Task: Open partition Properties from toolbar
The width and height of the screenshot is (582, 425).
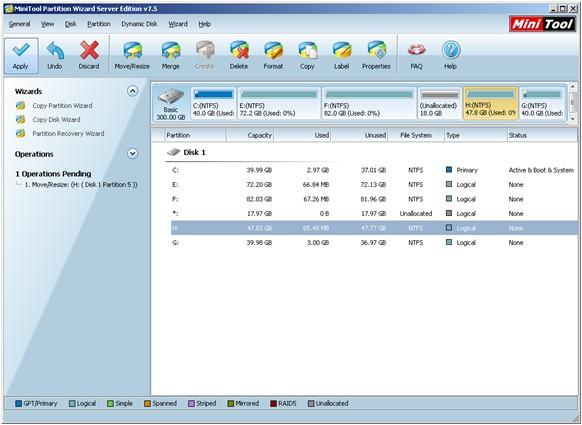Action: tap(376, 56)
